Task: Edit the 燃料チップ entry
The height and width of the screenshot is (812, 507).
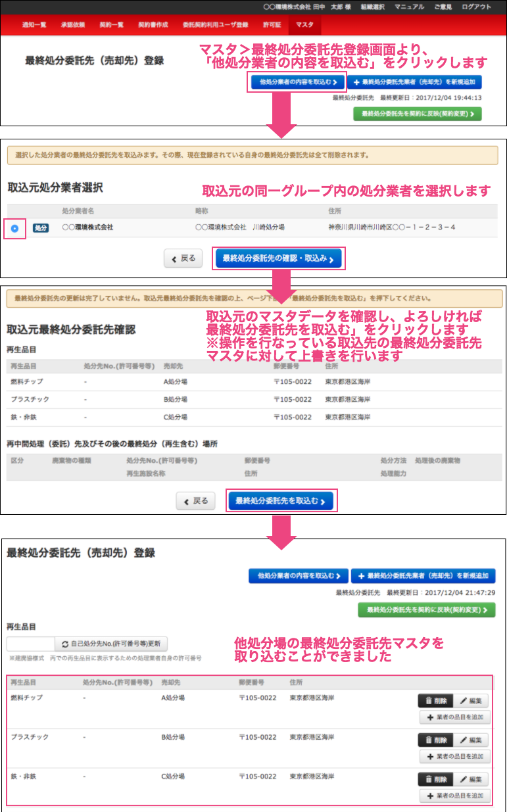Action: coord(472,701)
